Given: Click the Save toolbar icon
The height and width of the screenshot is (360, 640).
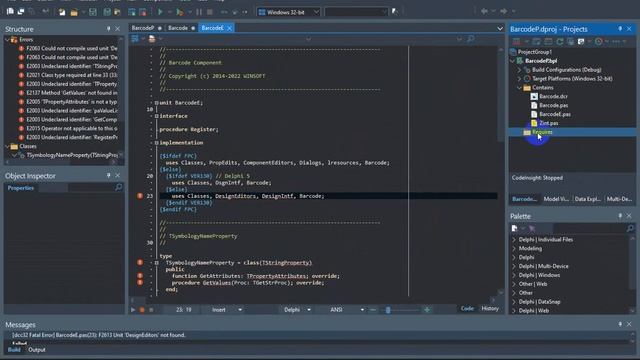Looking at the screenshot, I should click(x=93, y=12).
